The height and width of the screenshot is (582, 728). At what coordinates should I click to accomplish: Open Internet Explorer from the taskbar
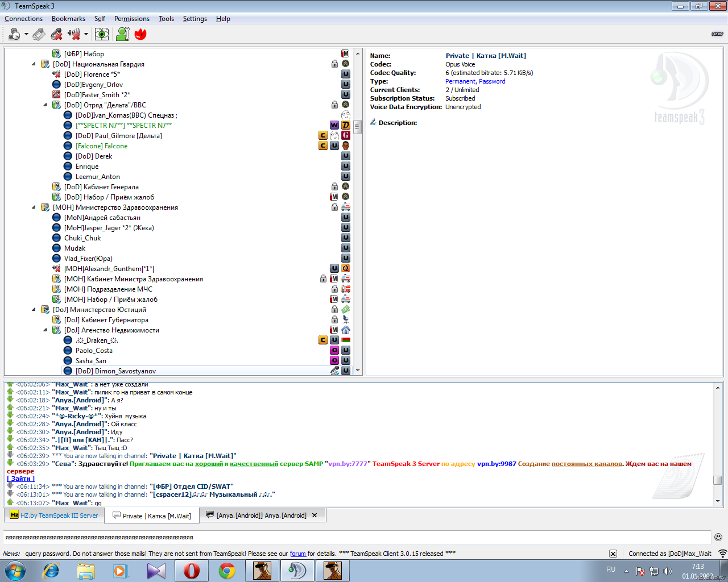(x=51, y=571)
